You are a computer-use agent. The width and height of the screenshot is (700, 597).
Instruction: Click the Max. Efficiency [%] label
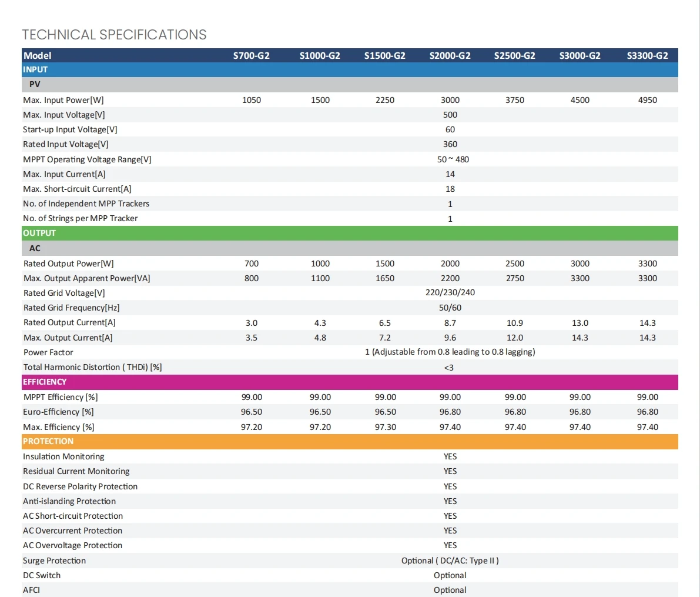pyautogui.click(x=59, y=427)
